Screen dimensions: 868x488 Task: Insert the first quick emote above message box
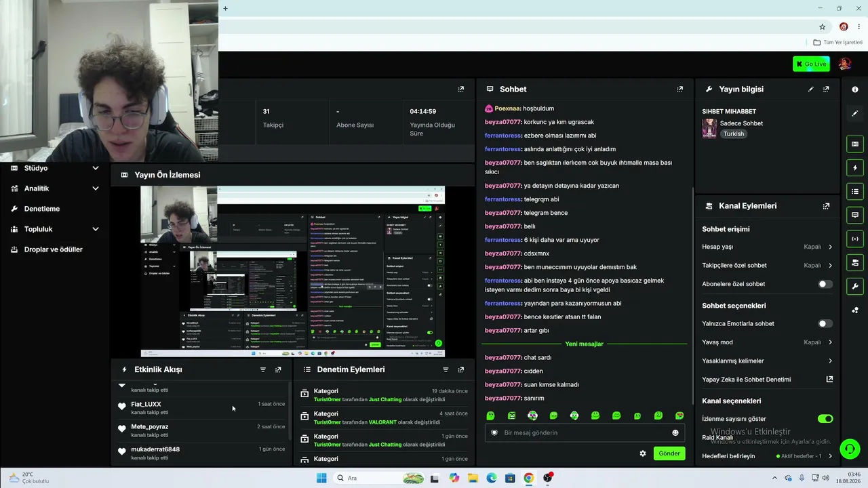click(x=491, y=415)
